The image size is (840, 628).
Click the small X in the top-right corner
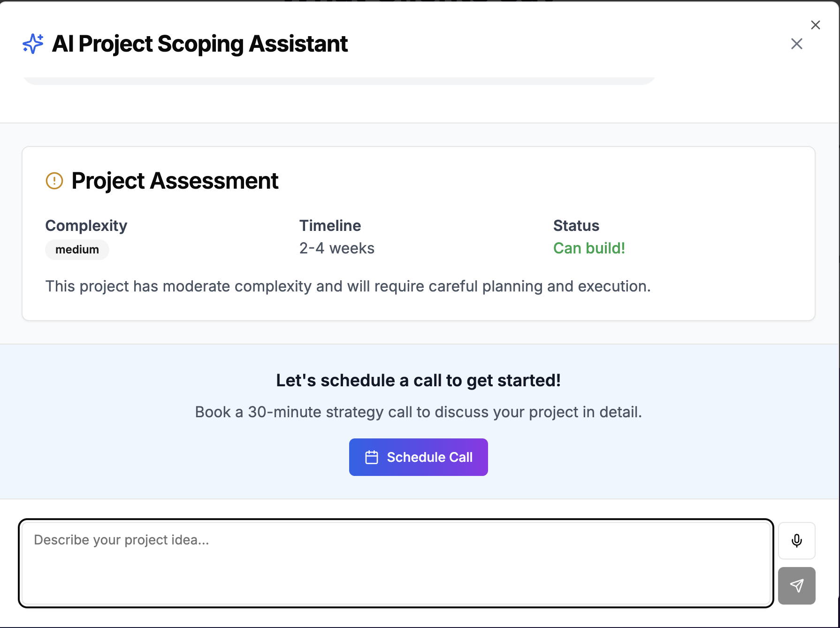pos(816,25)
